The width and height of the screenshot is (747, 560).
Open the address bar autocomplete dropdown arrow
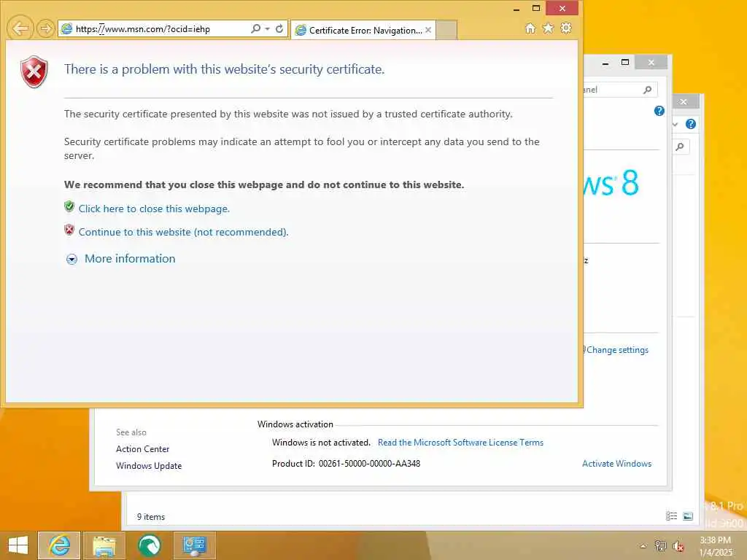coord(267,28)
